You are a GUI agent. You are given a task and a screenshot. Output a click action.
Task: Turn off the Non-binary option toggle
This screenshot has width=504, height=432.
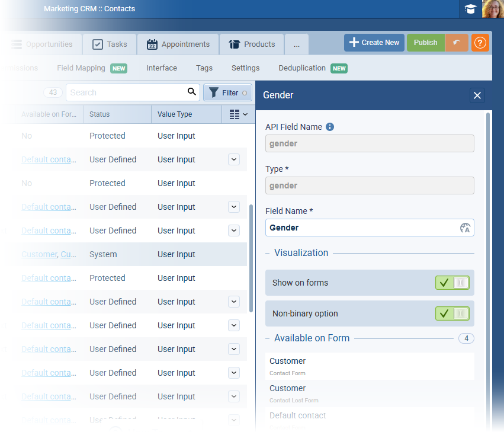pyautogui.click(x=452, y=312)
